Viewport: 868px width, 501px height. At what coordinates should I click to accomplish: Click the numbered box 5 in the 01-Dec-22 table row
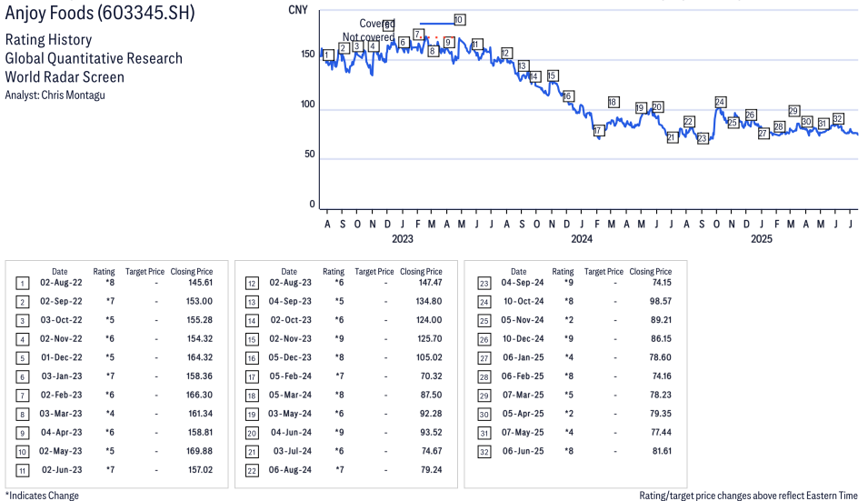(x=22, y=358)
